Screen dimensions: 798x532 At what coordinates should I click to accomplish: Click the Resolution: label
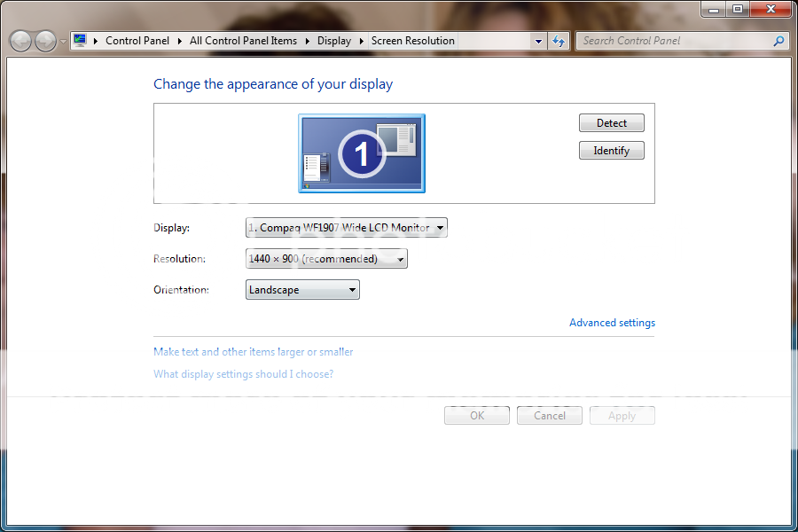click(x=179, y=259)
